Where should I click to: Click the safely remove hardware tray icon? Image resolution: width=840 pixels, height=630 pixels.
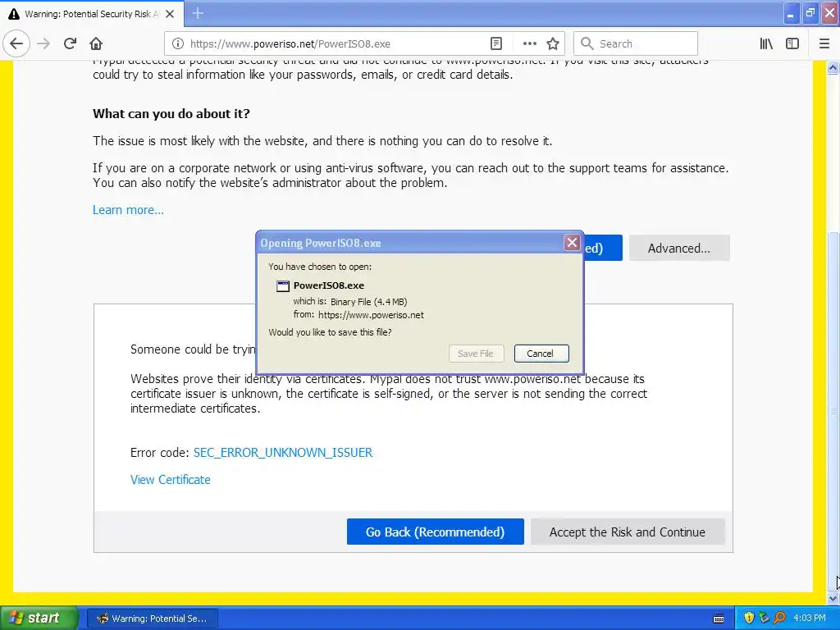[x=764, y=619]
